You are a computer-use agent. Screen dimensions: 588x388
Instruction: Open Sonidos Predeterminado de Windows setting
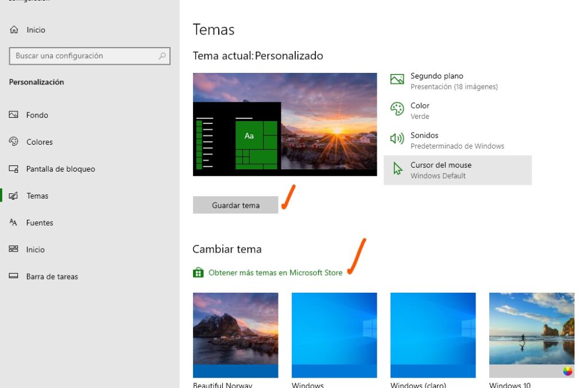pos(458,140)
